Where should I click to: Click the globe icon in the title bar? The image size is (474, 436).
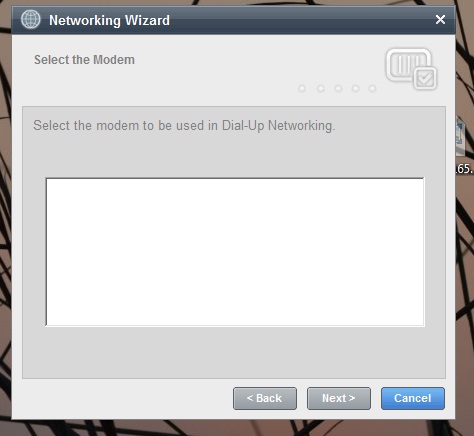coord(30,19)
